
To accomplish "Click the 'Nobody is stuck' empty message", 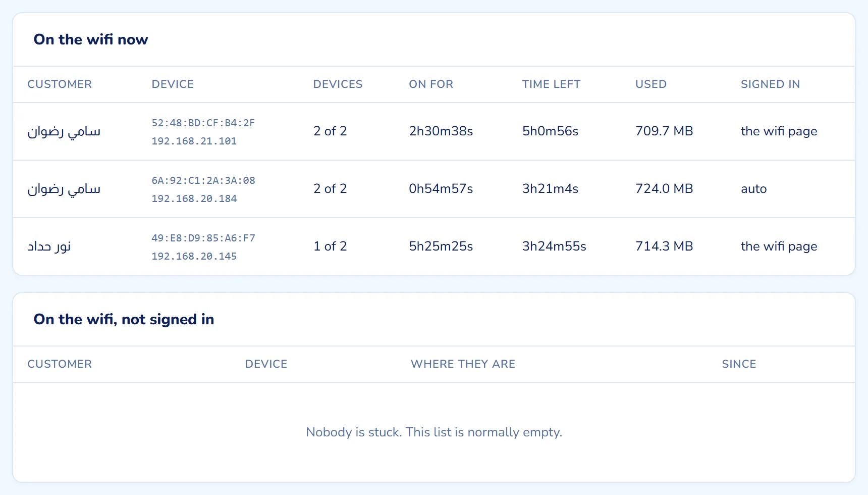I will coord(434,432).
